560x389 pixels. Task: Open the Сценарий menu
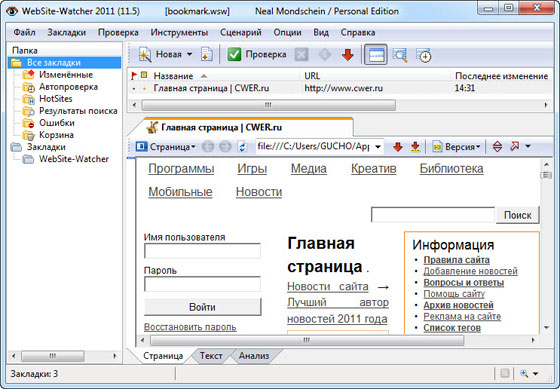[240, 33]
